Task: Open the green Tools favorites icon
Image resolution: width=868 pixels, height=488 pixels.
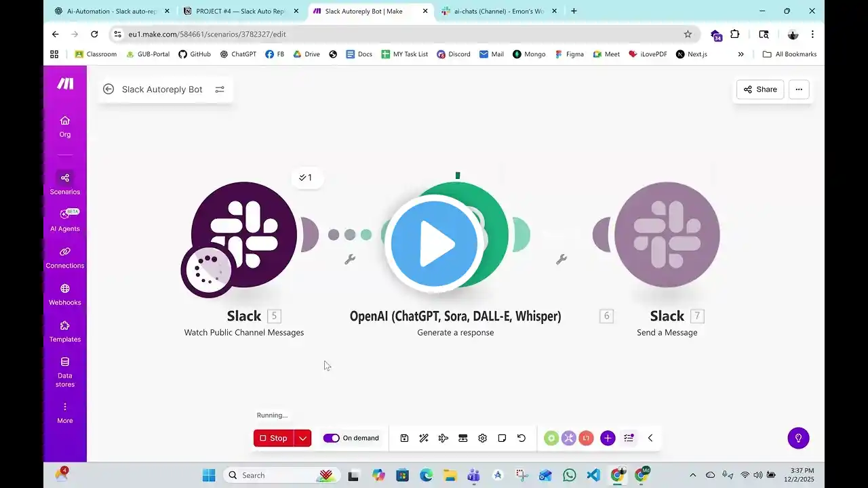Action: click(x=551, y=438)
